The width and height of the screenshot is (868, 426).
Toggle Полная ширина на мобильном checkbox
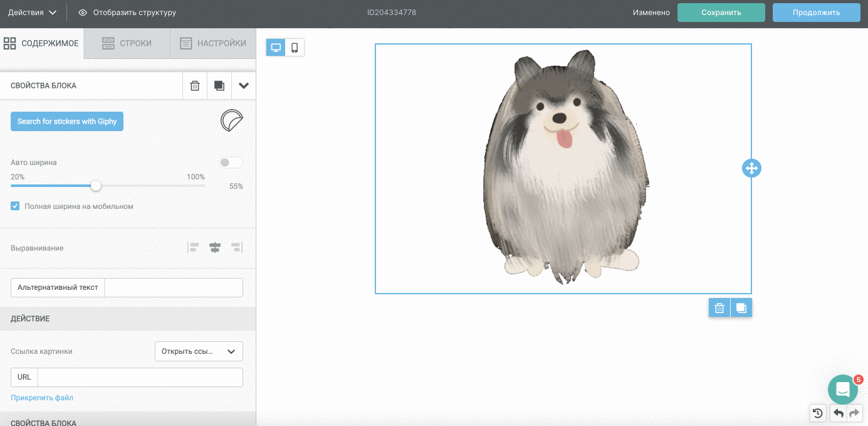pos(15,206)
